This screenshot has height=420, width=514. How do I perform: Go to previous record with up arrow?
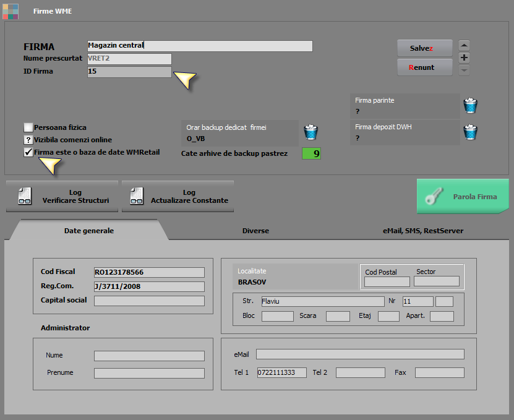coord(464,45)
